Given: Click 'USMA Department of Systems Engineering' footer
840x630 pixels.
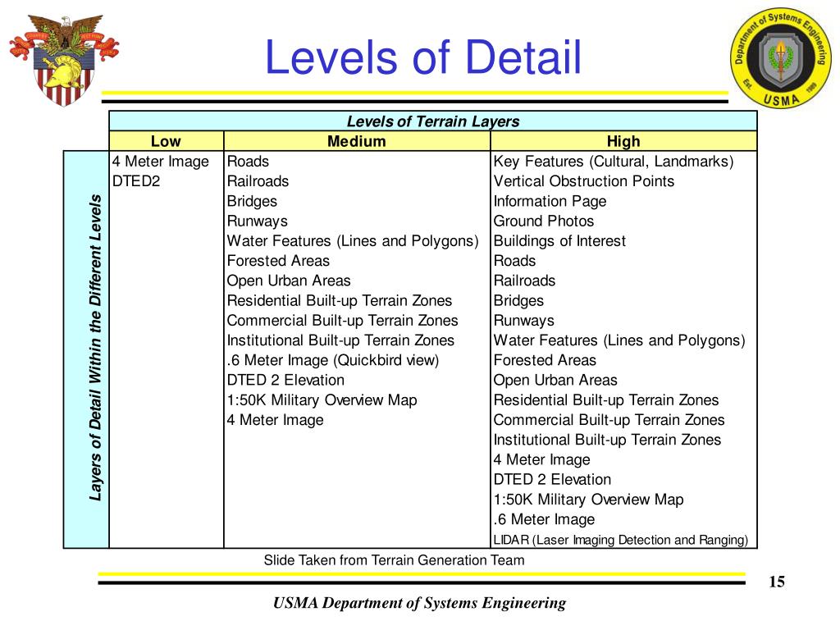Looking at the screenshot, I should [419, 604].
